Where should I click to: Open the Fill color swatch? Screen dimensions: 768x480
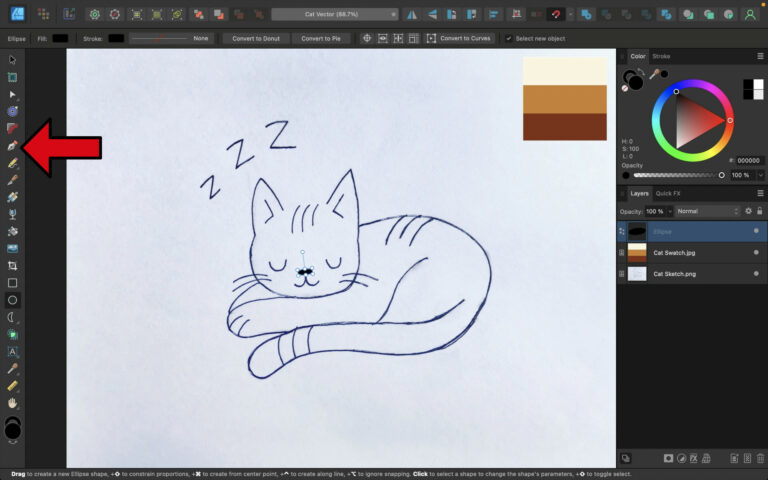pos(60,38)
